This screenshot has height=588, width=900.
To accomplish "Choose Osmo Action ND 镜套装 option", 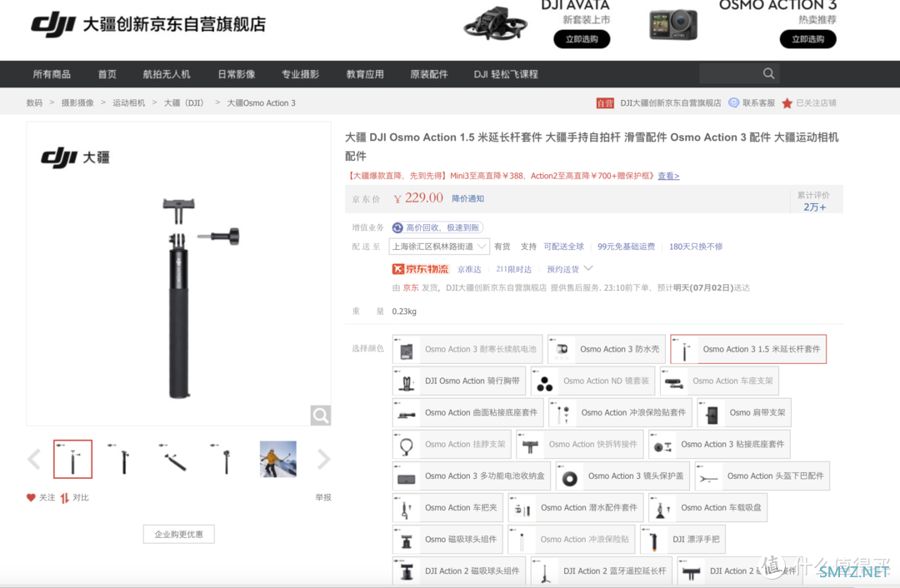I will pyautogui.click(x=593, y=381).
